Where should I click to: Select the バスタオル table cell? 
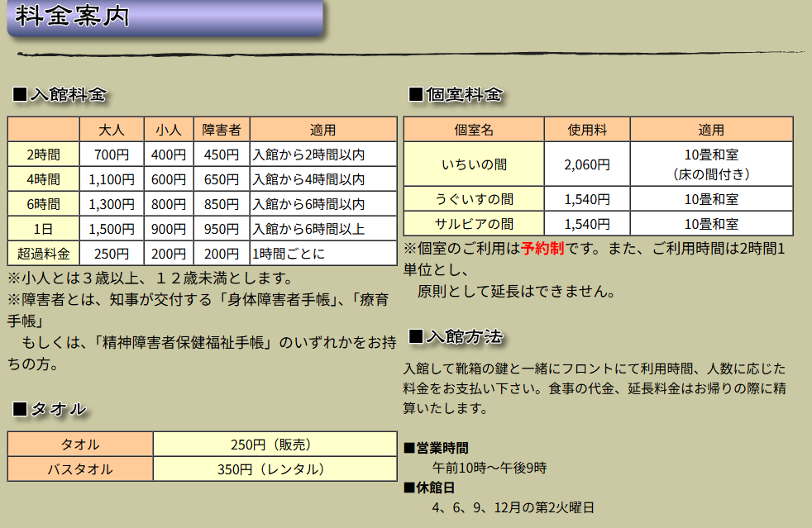click(x=80, y=469)
